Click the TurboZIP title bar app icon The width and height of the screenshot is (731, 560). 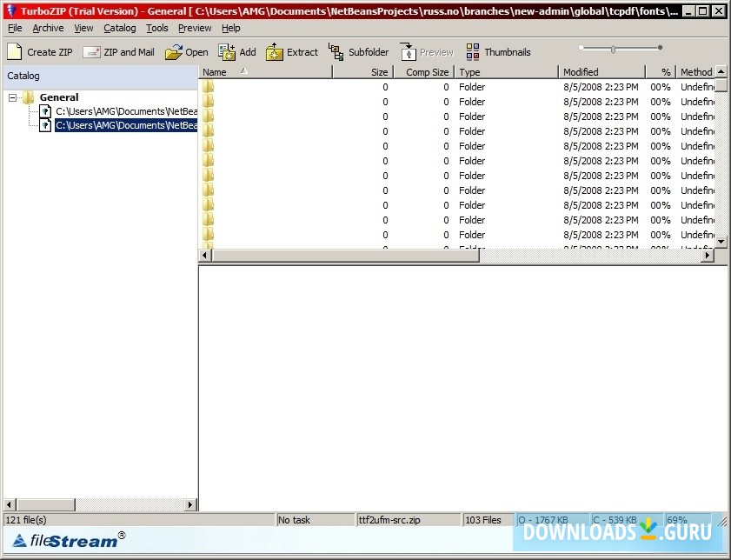pyautogui.click(x=11, y=10)
